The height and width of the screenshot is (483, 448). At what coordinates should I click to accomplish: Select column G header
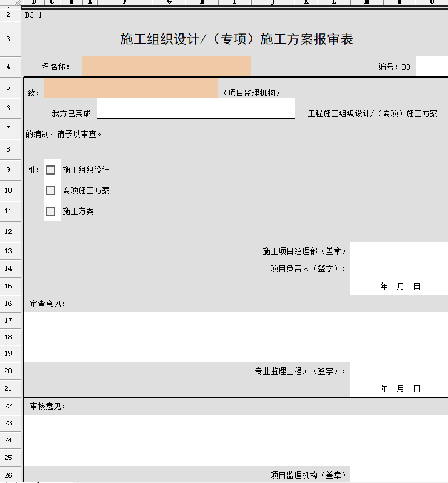pyautogui.click(x=169, y=2)
